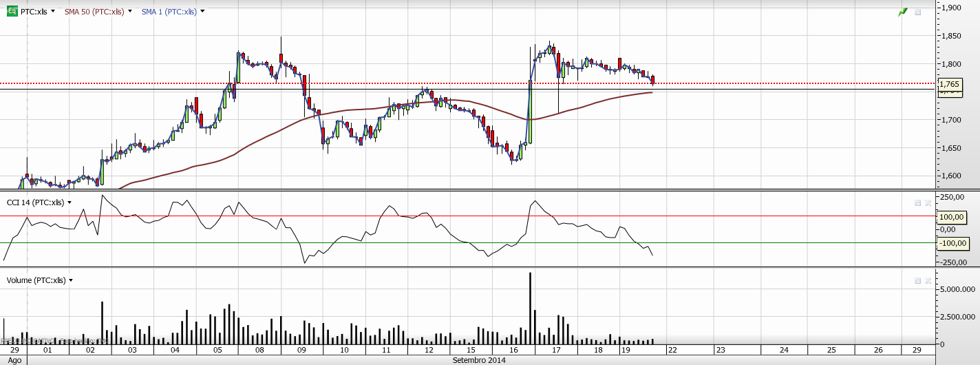The width and height of the screenshot is (980, 365).
Task: Click the Ago month label
Action: [14, 360]
